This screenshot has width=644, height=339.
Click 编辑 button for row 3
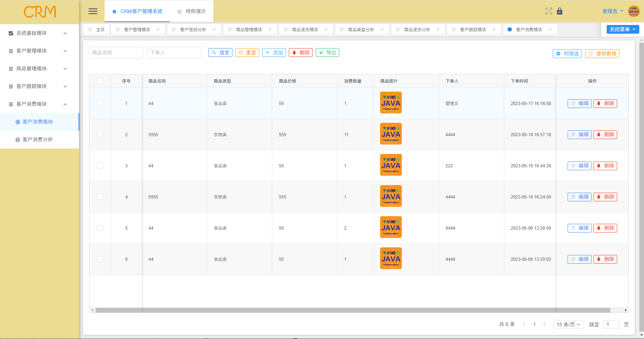tap(579, 166)
